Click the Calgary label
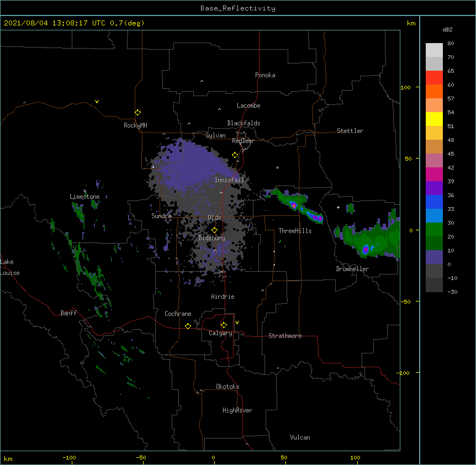 (x=220, y=333)
